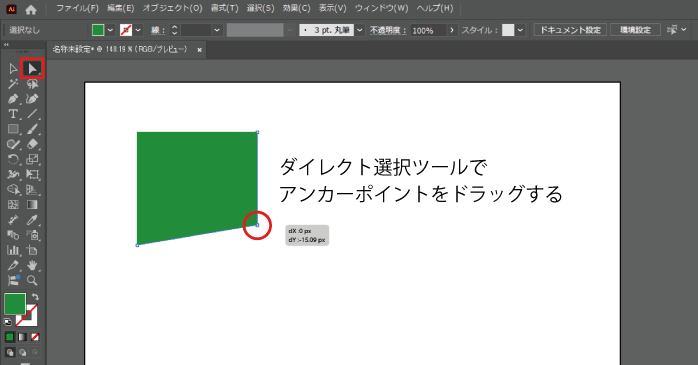Set paint mode to Gradient

click(x=22, y=337)
